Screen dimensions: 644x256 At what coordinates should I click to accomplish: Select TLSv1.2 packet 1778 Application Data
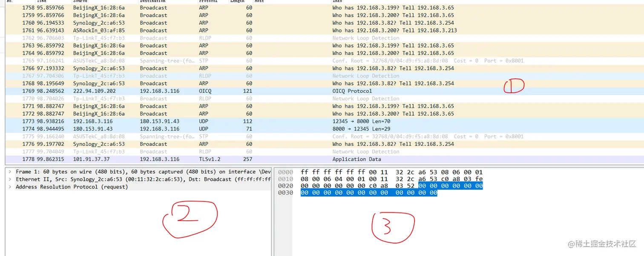click(x=324, y=159)
